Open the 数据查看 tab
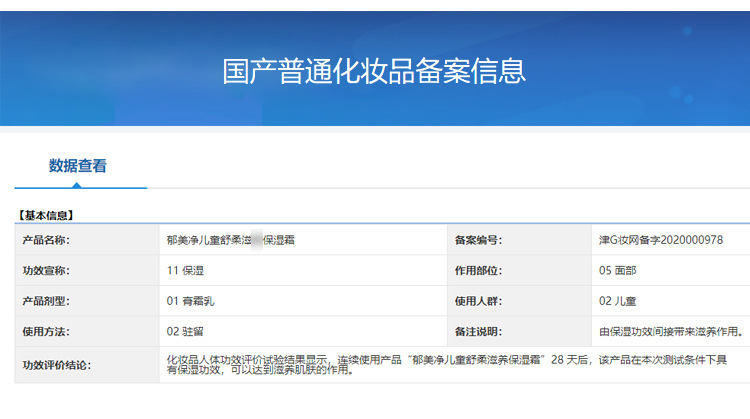750x419 pixels. tap(77, 166)
